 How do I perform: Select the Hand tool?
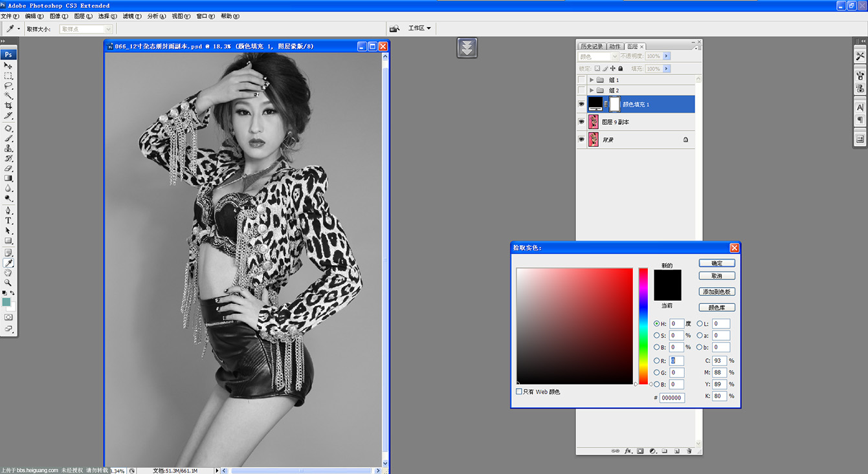(8, 273)
